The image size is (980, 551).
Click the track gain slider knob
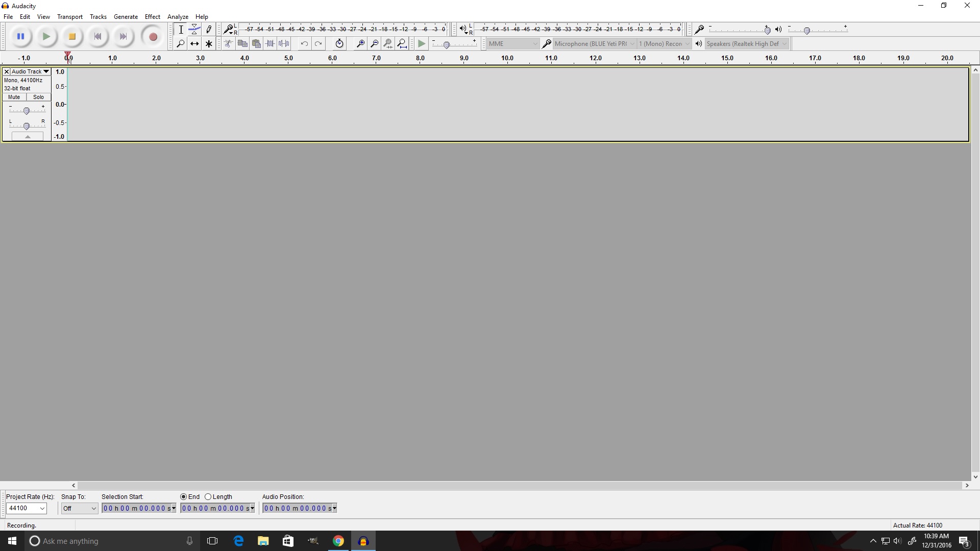coord(27,111)
